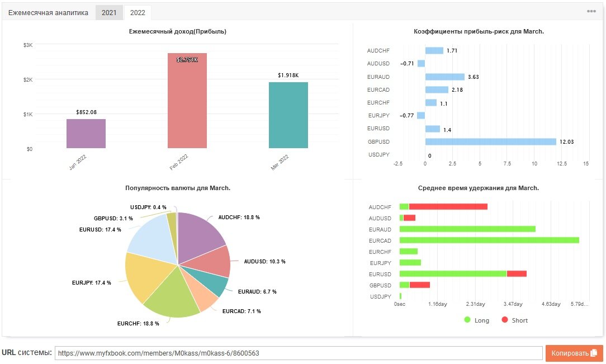This screenshot has height=364, width=606.
Task: Click the 'EURJPY: 17.4 %' pie label
Action: tap(91, 283)
